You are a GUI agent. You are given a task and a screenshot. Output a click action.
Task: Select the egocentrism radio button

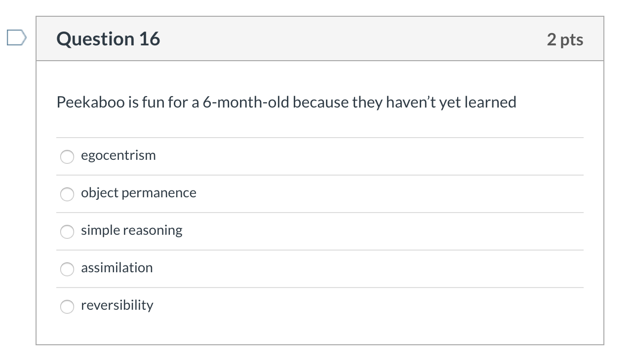point(67,156)
